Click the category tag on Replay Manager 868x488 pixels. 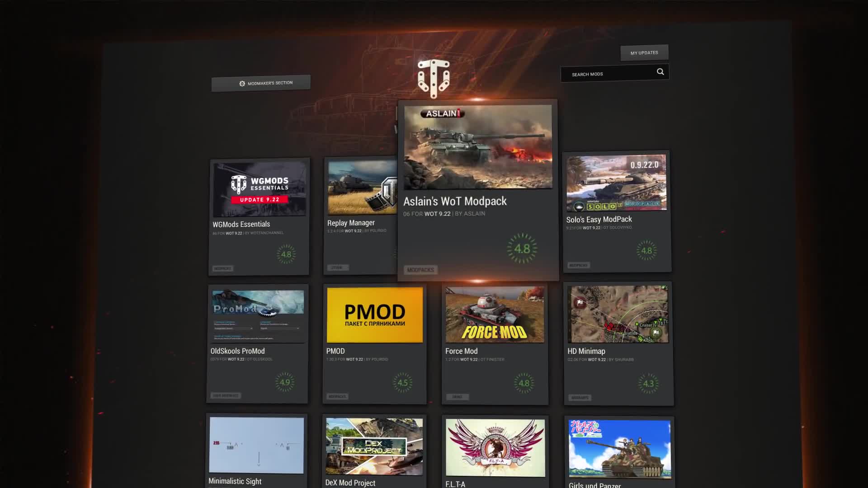coord(337,267)
